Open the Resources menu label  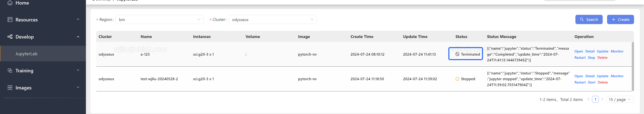[x=26, y=20]
